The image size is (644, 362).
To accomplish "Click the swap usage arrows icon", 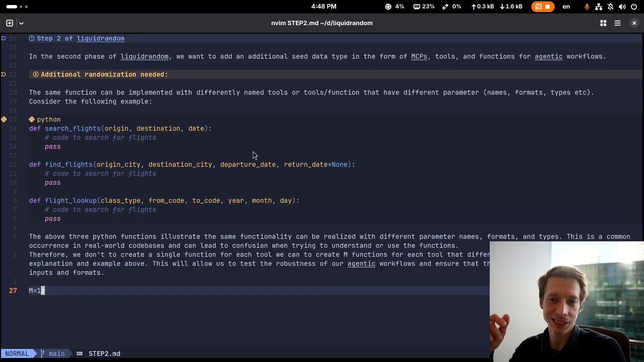I will (x=445, y=7).
